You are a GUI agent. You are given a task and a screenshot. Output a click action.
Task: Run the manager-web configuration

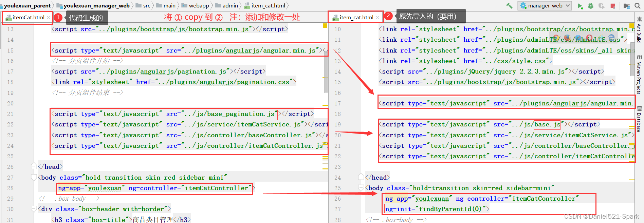click(x=580, y=6)
